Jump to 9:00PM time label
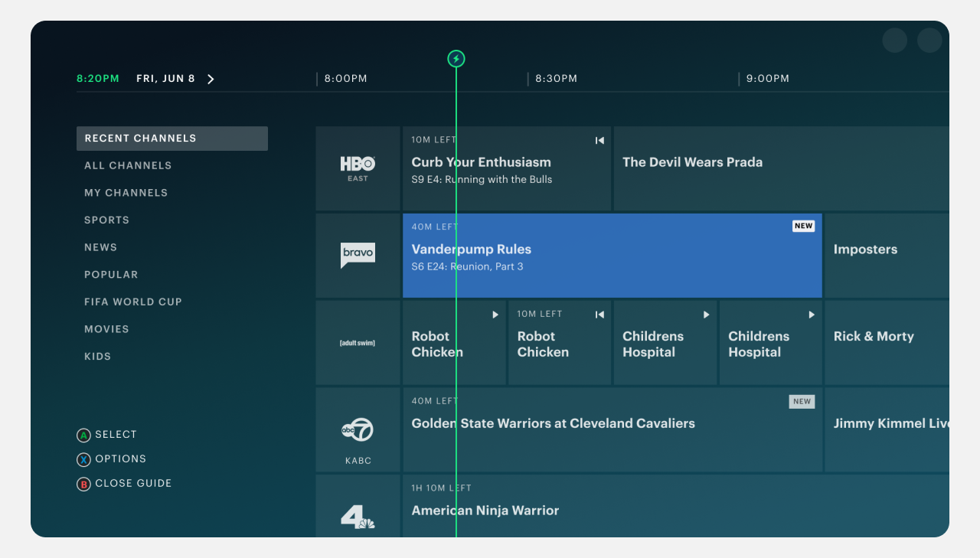 [x=768, y=79]
